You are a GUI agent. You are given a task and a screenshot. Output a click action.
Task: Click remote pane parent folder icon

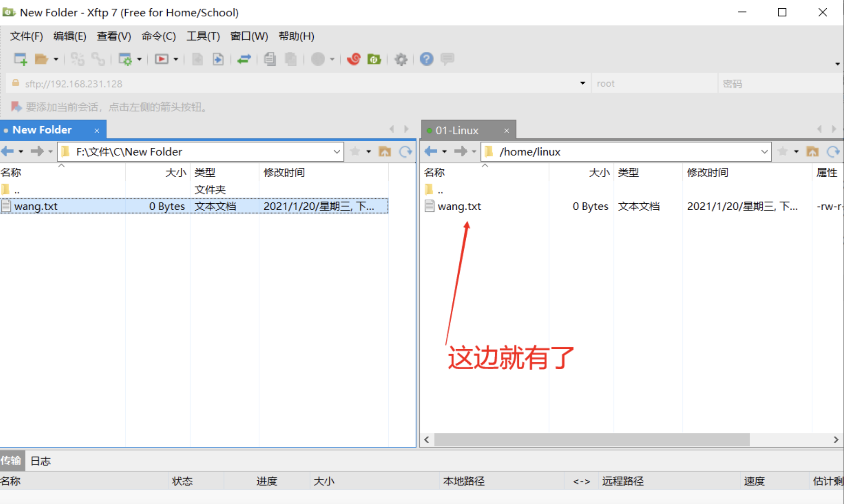pos(812,151)
